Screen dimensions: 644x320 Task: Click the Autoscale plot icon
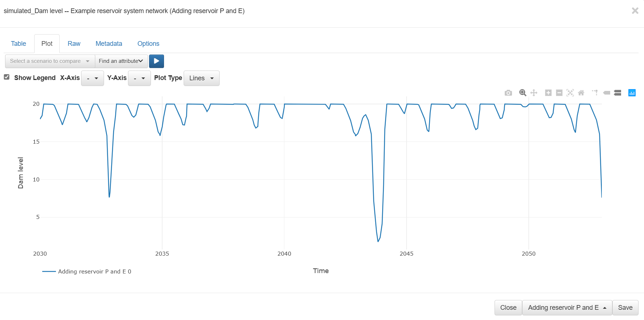tap(570, 93)
